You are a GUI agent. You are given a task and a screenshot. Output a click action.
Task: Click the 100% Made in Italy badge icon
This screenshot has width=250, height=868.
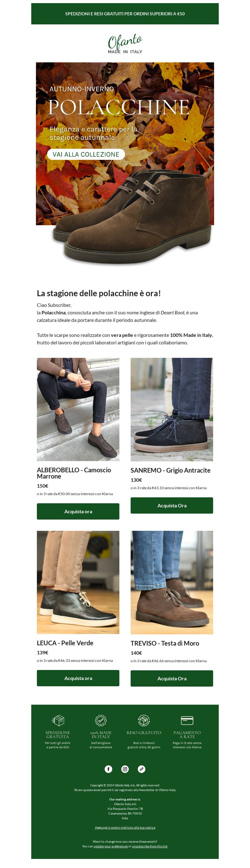click(x=101, y=720)
